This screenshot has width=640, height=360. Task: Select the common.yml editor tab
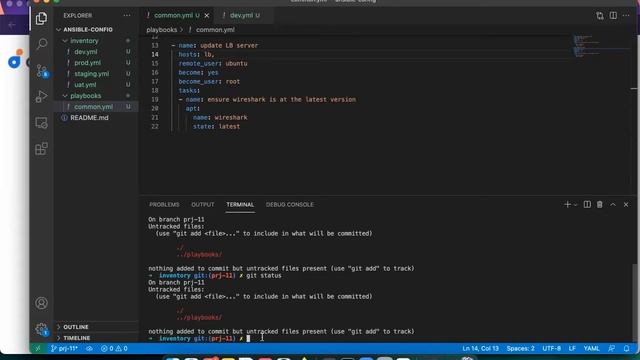176,16
